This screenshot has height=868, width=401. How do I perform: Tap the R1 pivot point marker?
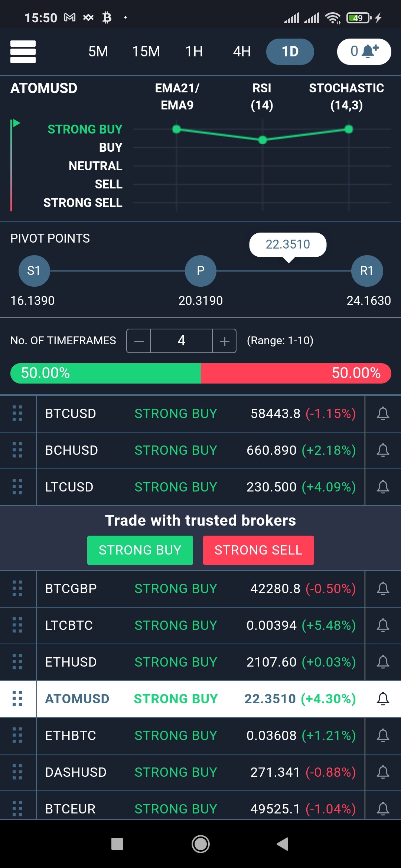click(x=367, y=271)
